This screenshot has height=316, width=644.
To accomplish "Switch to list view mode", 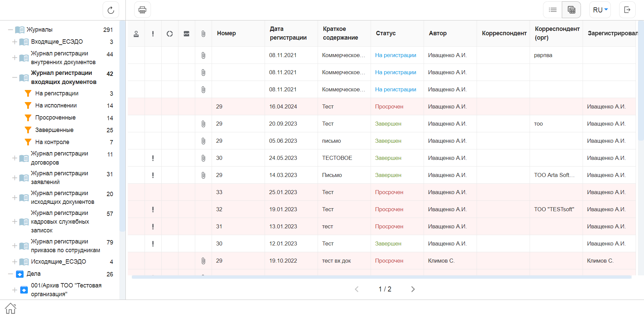I will [553, 10].
